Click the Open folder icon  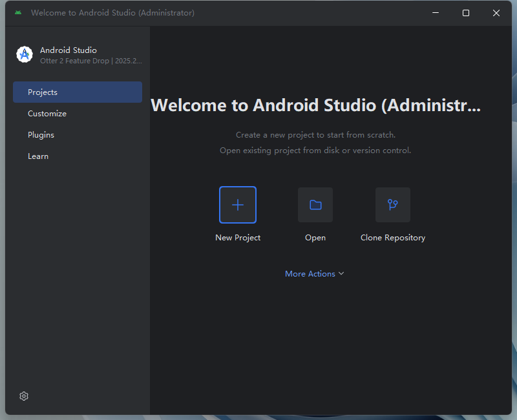(315, 205)
